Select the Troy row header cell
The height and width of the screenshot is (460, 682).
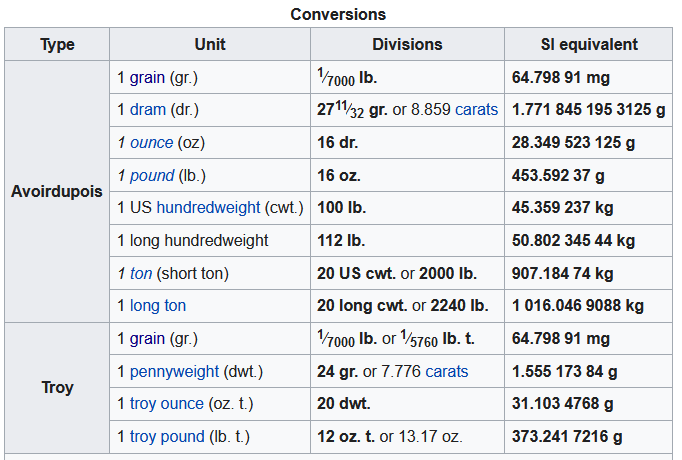57,387
